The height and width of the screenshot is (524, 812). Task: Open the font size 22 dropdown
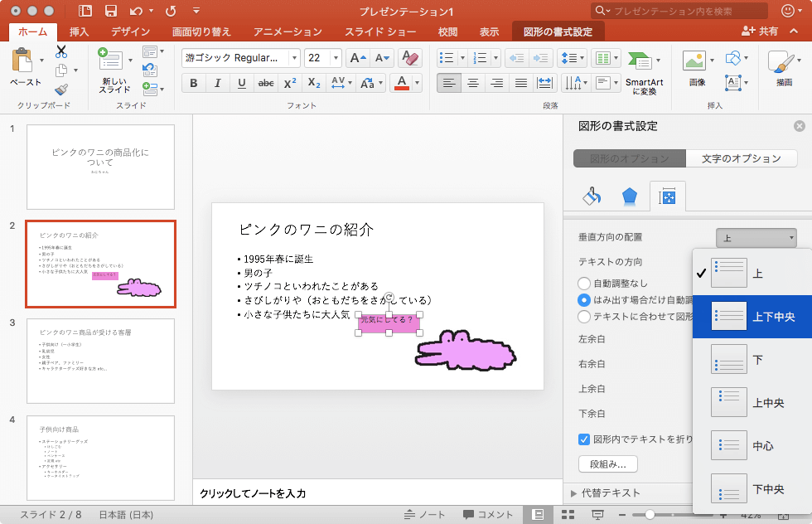pos(336,58)
